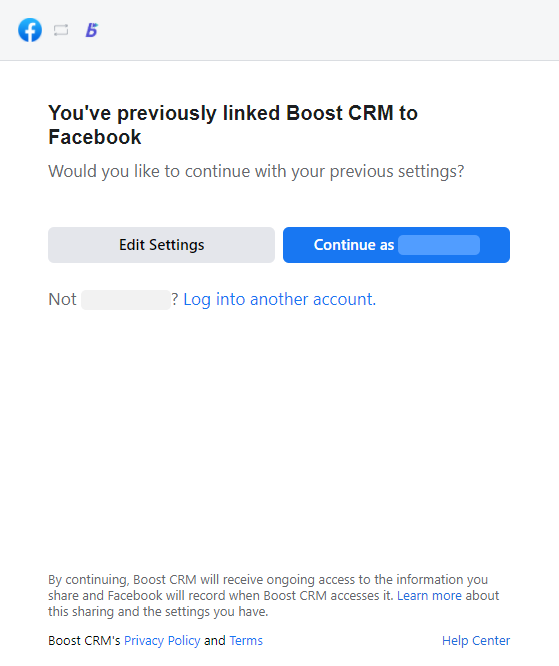559x666 pixels.
Task: Open Edit Settings for the linked app
Action: tap(161, 245)
